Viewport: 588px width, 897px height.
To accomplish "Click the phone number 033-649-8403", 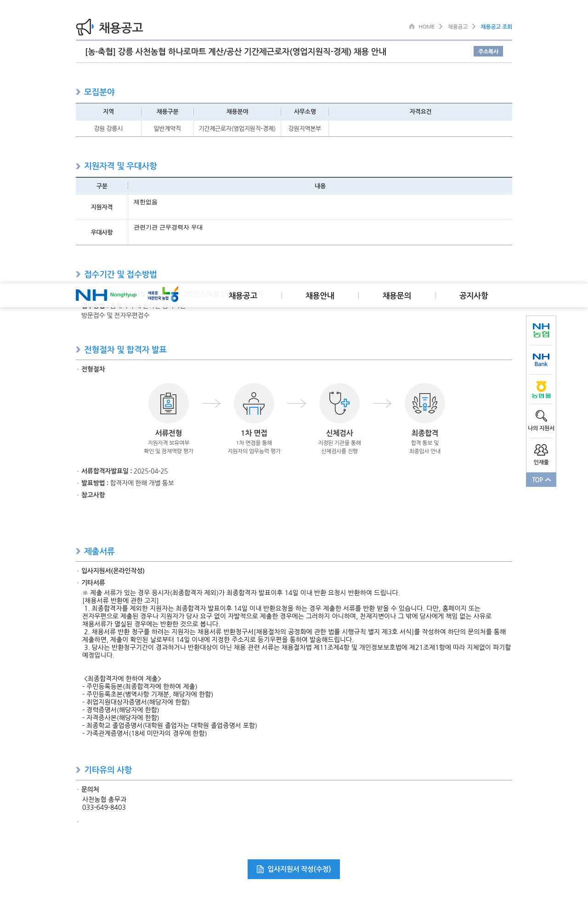I will (x=104, y=807).
